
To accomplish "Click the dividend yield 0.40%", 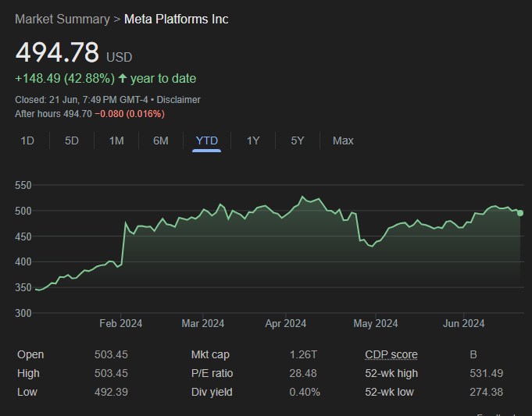I will (x=305, y=393).
